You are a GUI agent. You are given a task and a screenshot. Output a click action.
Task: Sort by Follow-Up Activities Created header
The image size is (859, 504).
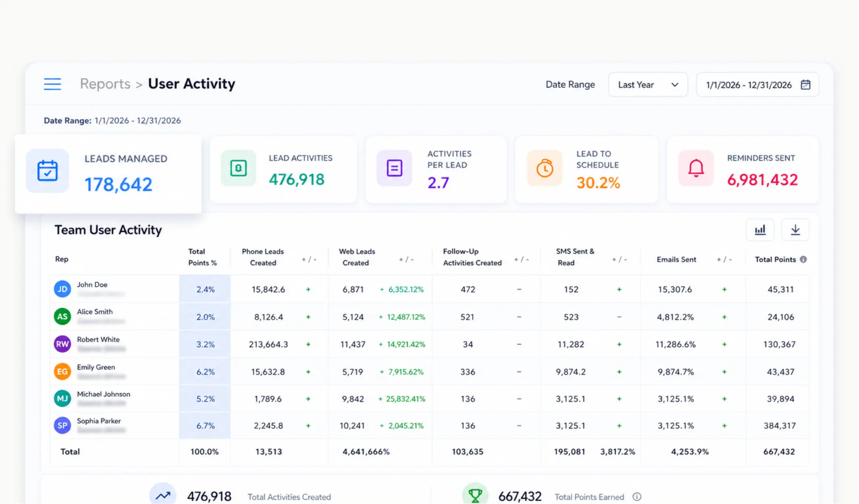coord(472,257)
